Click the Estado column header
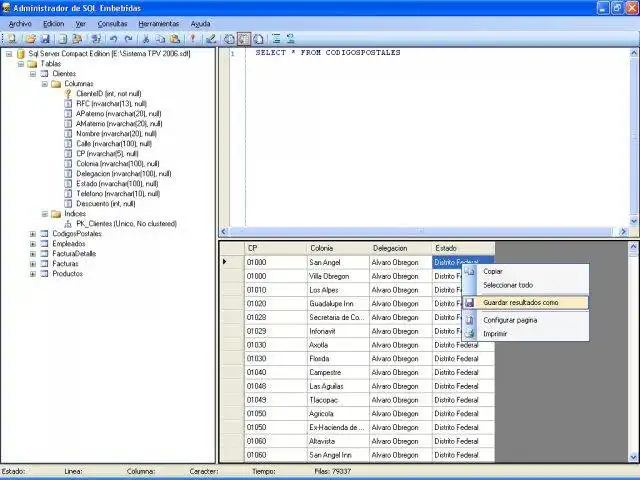640x480 pixels. point(463,248)
